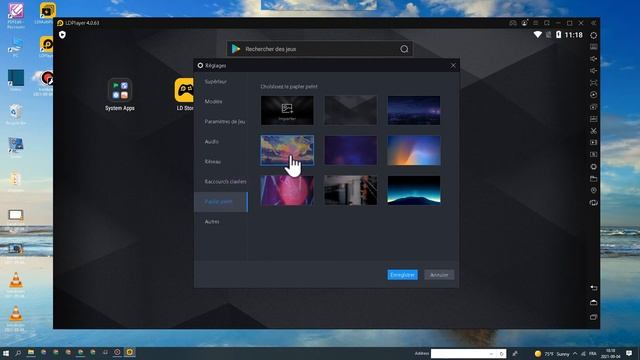This screenshot has width=640, height=360.
Task: Select the blue and orange gradient wallpaper
Action: click(414, 150)
